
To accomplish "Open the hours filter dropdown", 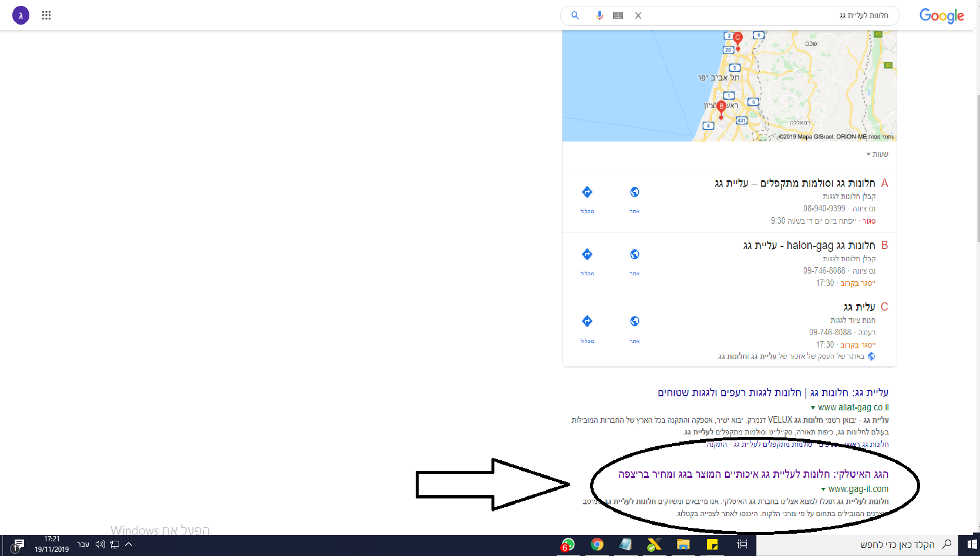I will coord(877,154).
